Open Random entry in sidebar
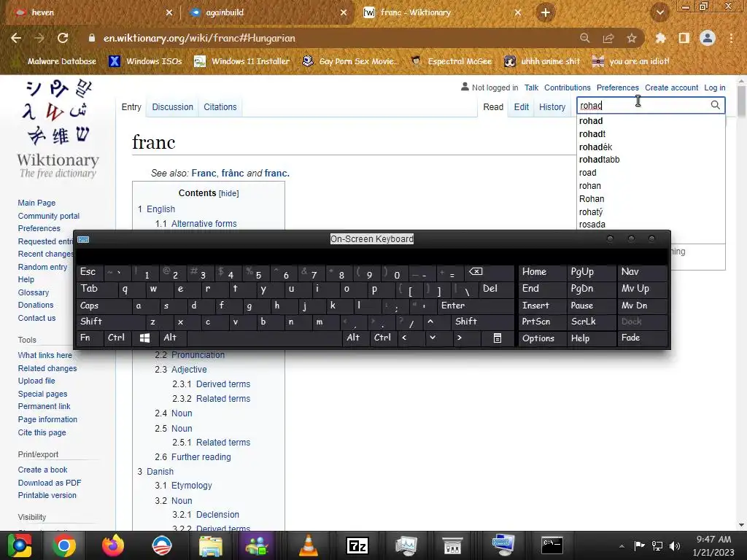 pos(42,267)
